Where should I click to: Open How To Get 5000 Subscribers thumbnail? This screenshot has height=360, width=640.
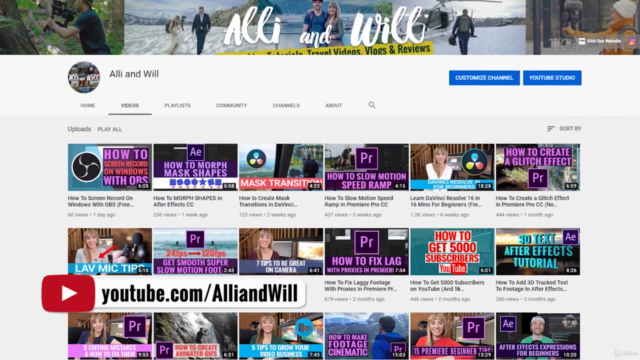pos(452,251)
